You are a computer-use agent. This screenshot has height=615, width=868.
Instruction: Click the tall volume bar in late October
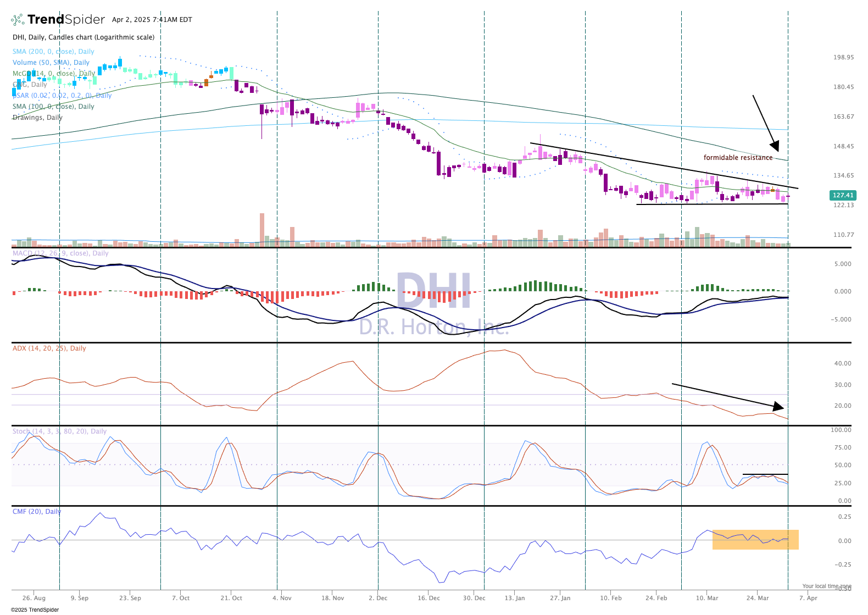tap(262, 228)
